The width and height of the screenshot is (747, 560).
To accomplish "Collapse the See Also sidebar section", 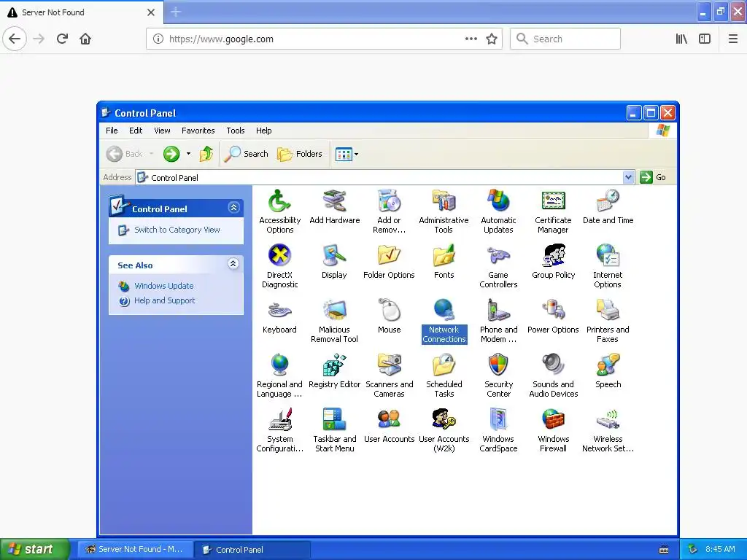I will pos(233,264).
